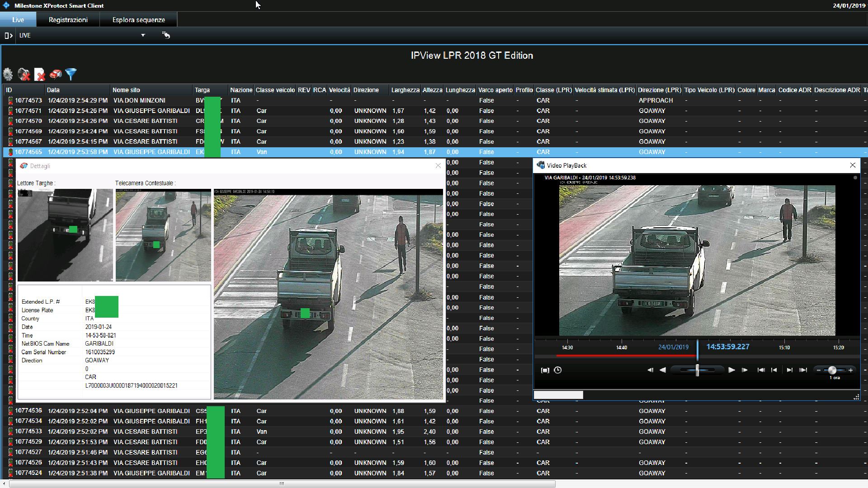The image size is (868, 488).
Task: Go to next sequence in playback
Action: click(789, 370)
